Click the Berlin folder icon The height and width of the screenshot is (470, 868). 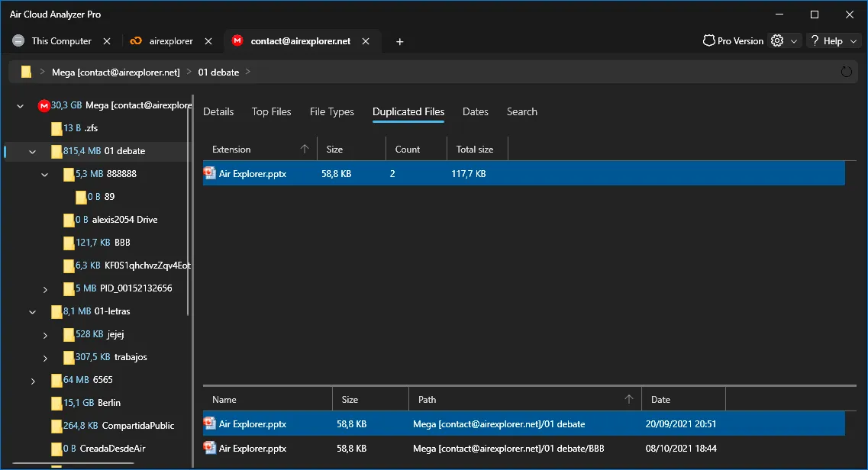coord(56,403)
